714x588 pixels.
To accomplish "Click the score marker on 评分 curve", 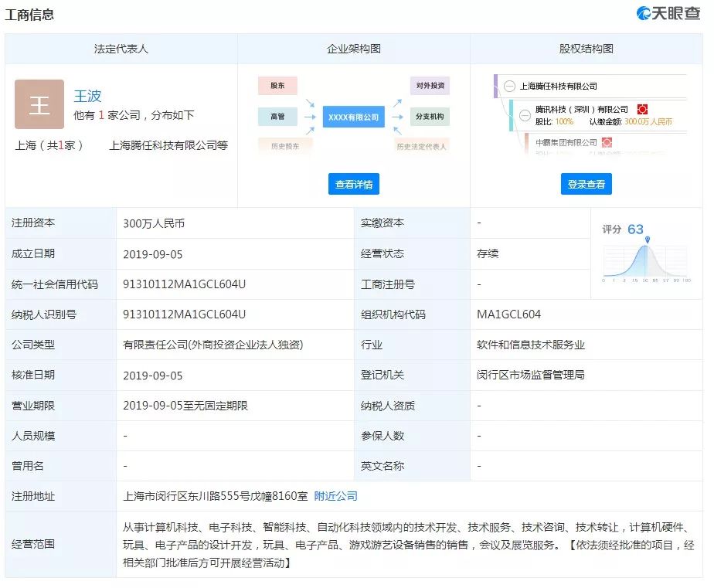I will coord(647,240).
